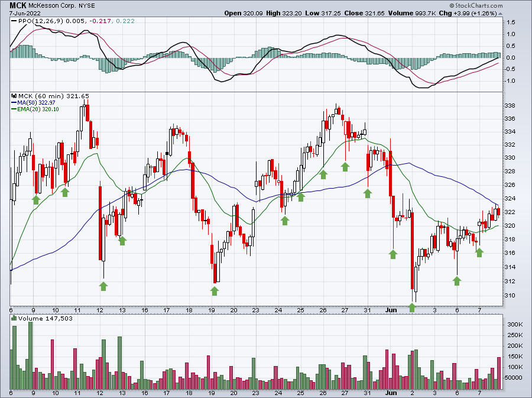Click the McKesson Corp. company name
The image size is (532, 398).
[x=52, y=6]
